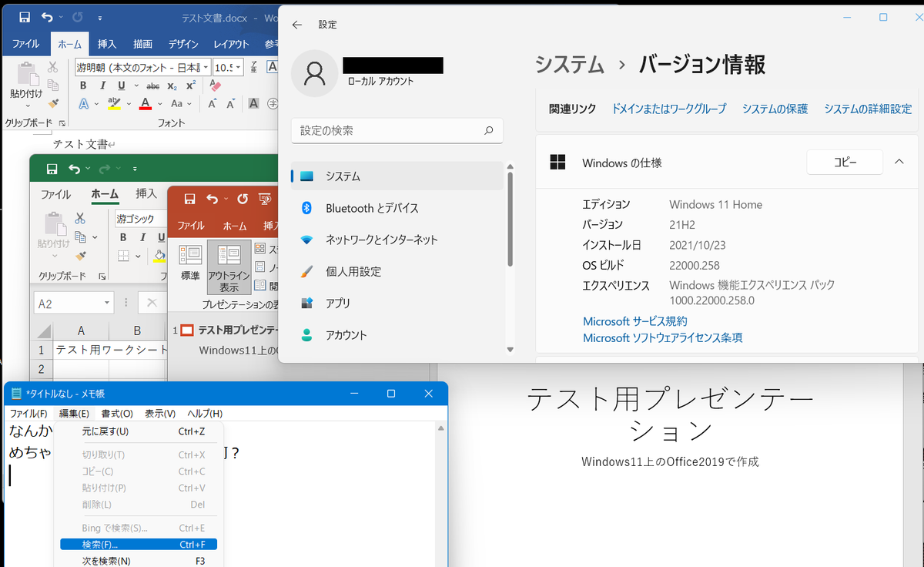The width and height of the screenshot is (924, 567).
Task: Toggle superscript x² in Word
Action: (191, 86)
